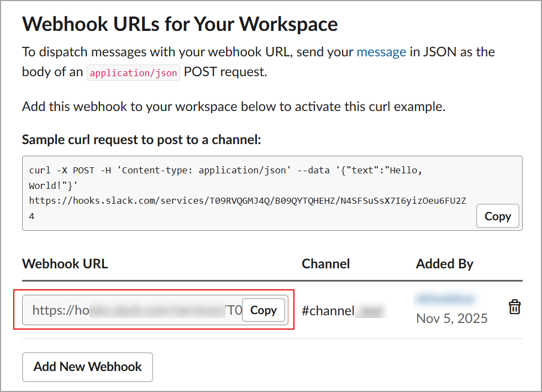Select the #channel name entry

tap(343, 311)
